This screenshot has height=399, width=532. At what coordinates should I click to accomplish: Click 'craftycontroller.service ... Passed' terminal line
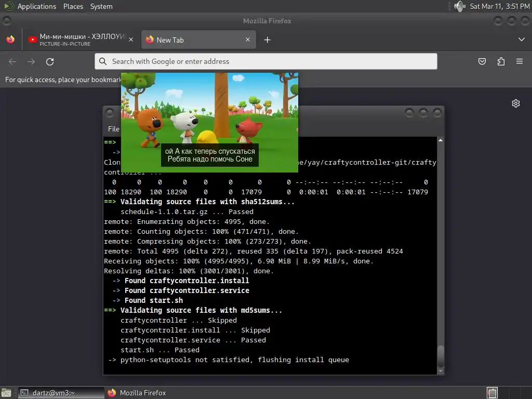point(193,340)
